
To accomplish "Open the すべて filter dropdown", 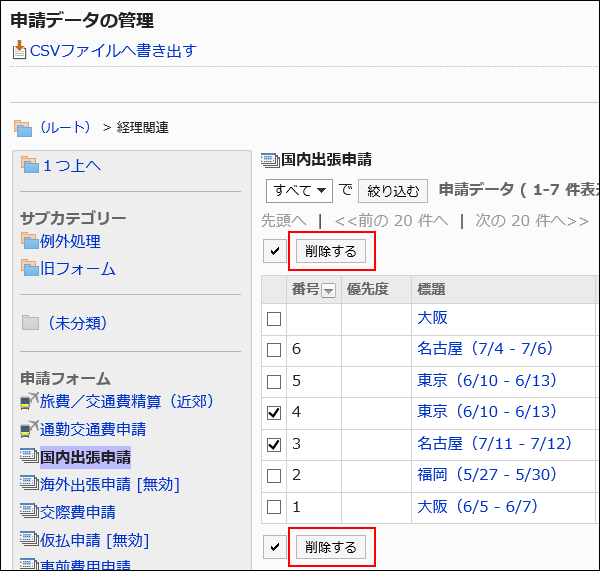I will (299, 191).
